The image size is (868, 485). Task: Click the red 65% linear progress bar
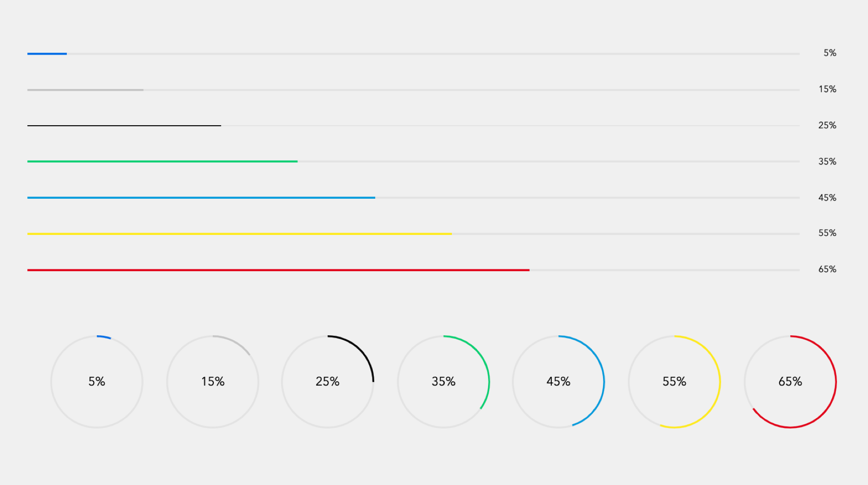click(413, 270)
